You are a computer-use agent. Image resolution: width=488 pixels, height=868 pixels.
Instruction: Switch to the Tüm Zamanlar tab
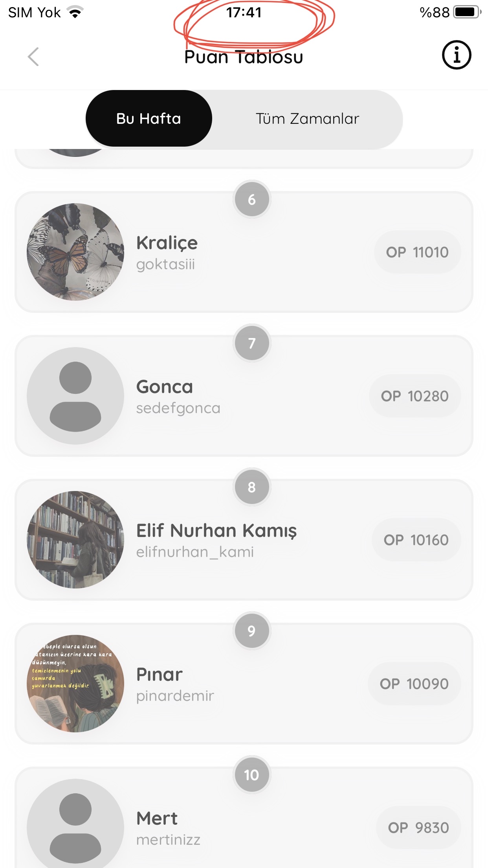[307, 118]
